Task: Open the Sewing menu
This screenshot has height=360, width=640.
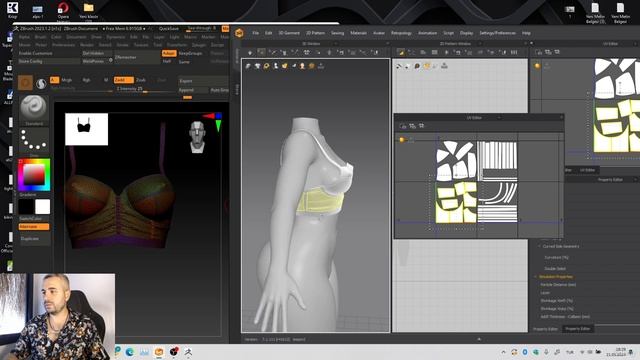Action: (337, 33)
